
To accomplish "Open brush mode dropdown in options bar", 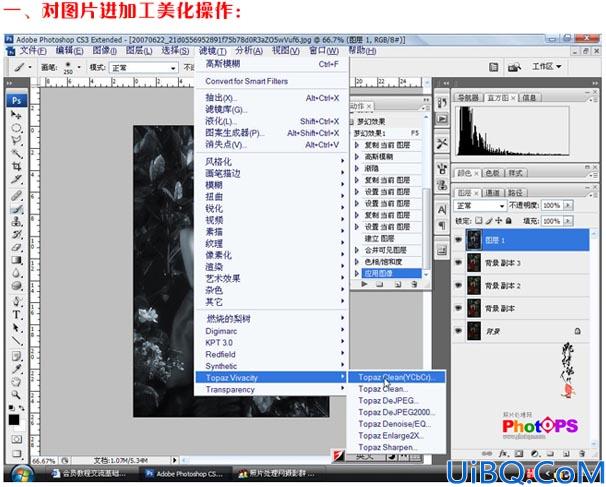I will (x=144, y=68).
